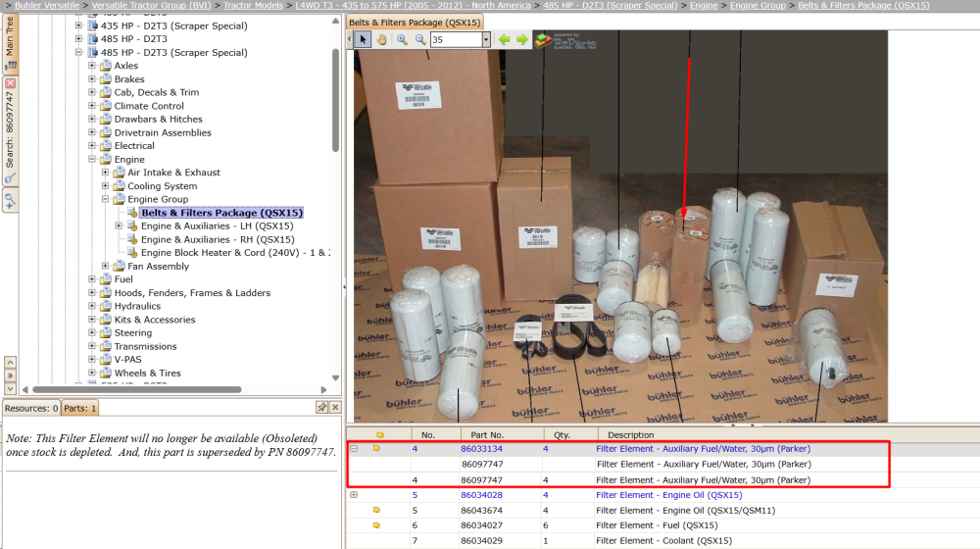Open part number 86033134 link

[x=481, y=448]
